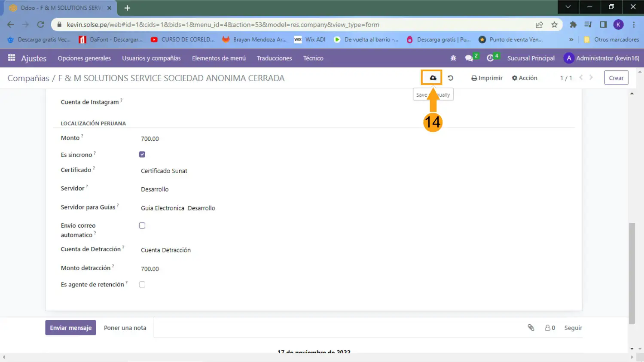Image resolution: width=644 pixels, height=362 pixels.
Task: Open the conversations messages icon
Action: pos(469,58)
